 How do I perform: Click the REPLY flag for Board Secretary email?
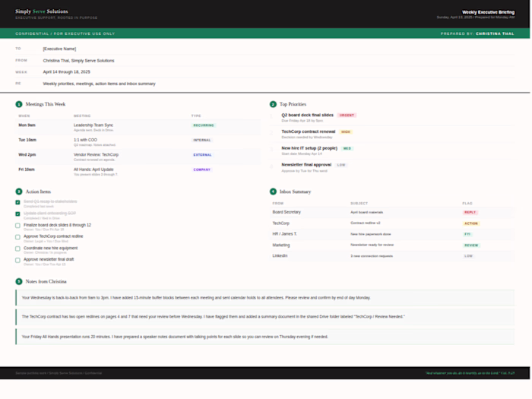point(470,212)
